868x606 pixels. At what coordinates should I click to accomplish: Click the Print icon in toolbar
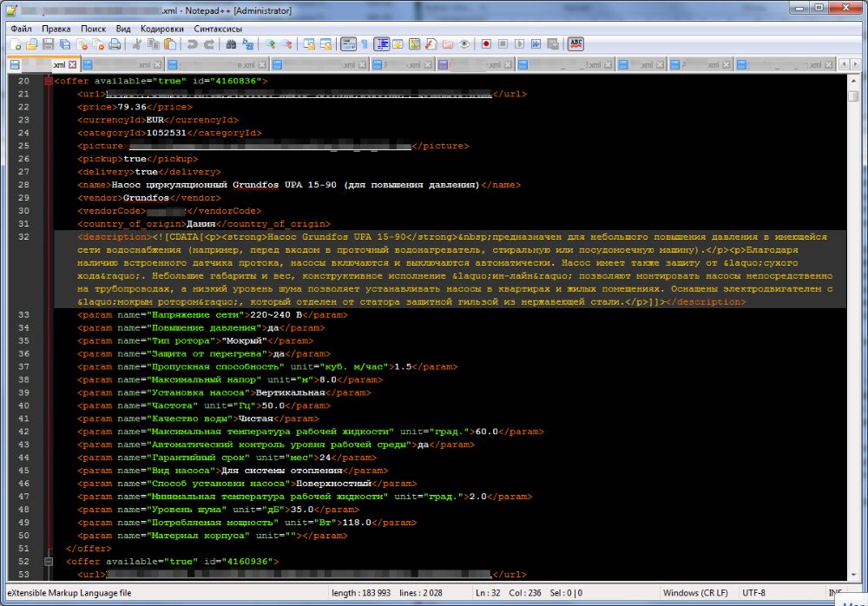click(x=114, y=43)
